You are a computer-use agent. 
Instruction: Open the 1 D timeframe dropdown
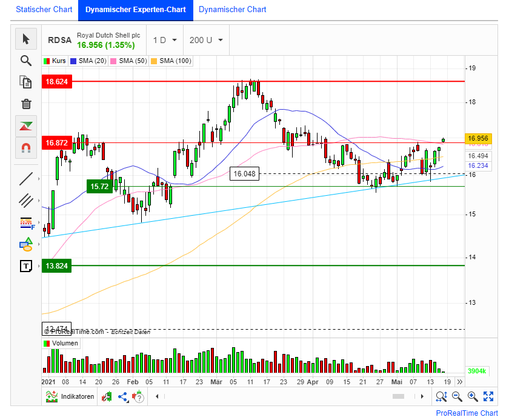[165, 40]
